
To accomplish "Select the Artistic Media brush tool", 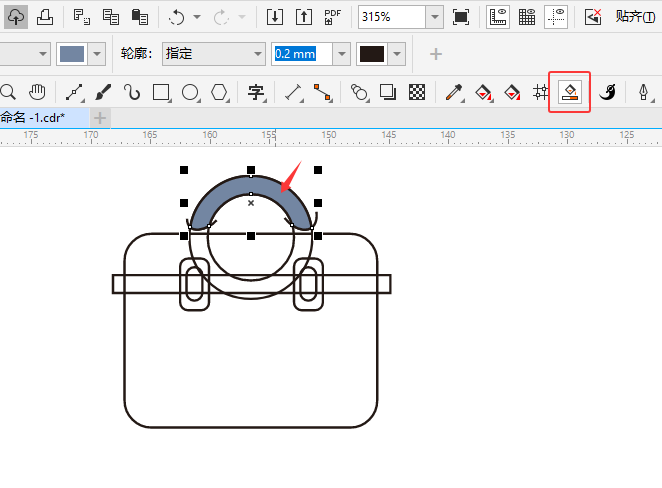I will pos(102,93).
